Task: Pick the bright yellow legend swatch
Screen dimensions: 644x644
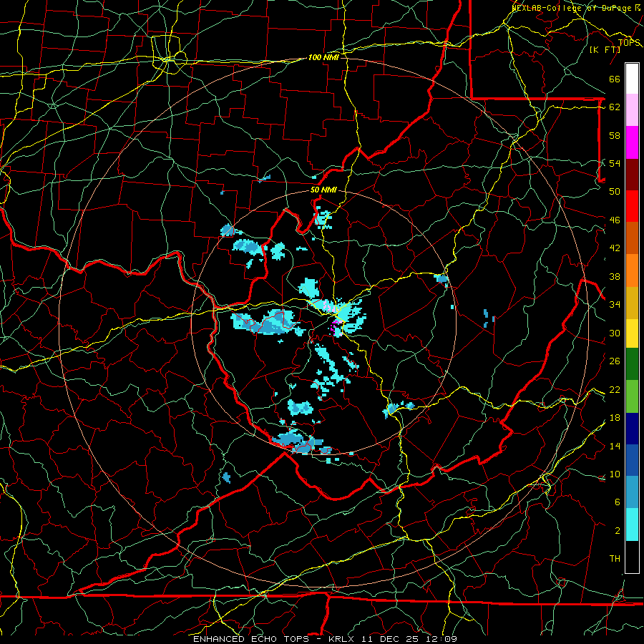Action: (x=632, y=333)
